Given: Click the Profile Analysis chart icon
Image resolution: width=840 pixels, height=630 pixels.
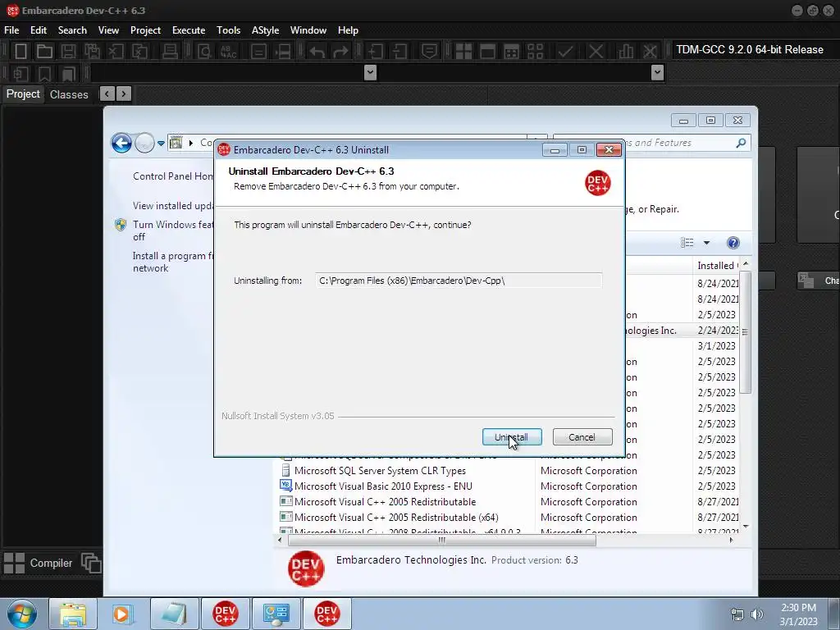Looking at the screenshot, I should pyautogui.click(x=625, y=52).
